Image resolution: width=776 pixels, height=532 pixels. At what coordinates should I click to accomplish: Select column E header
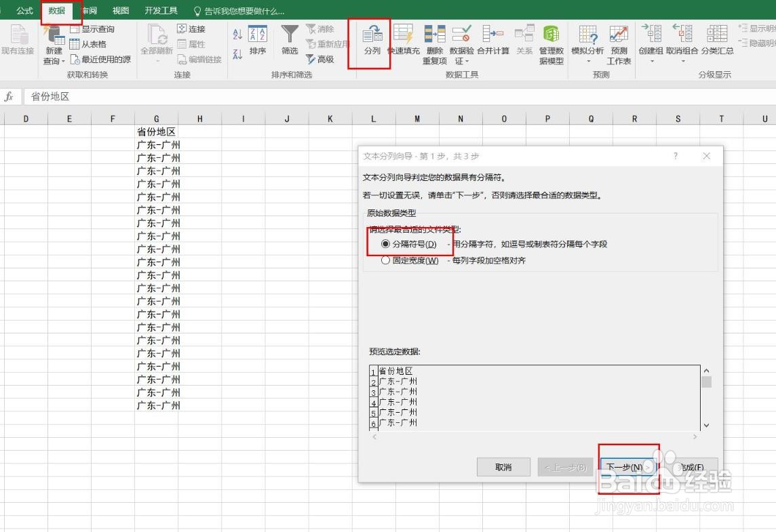[69, 119]
